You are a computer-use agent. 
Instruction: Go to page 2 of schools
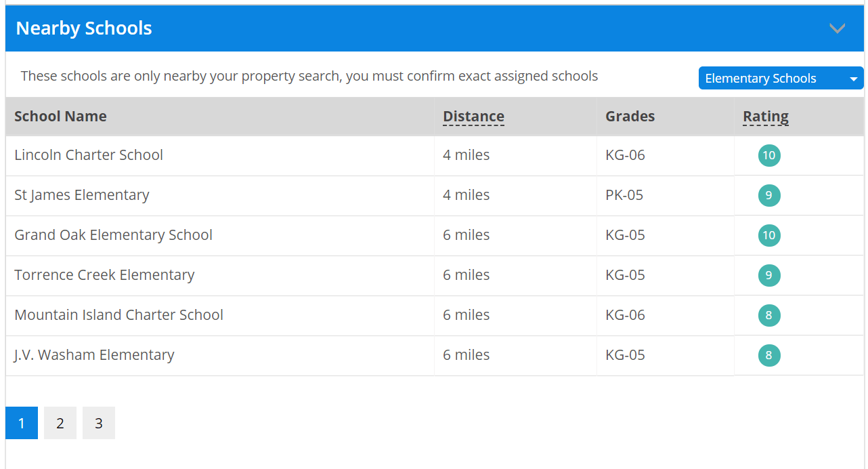(x=60, y=424)
